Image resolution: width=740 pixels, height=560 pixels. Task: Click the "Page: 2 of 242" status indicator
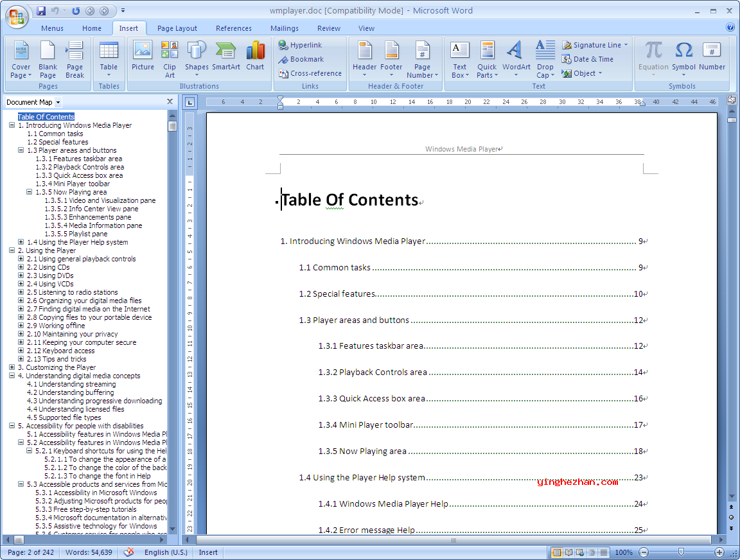pos(31,552)
